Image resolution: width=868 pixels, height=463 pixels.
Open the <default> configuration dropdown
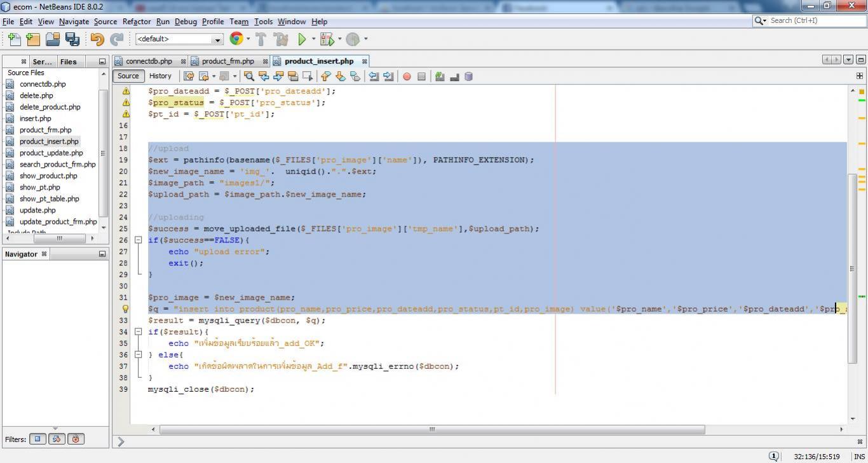pos(217,39)
